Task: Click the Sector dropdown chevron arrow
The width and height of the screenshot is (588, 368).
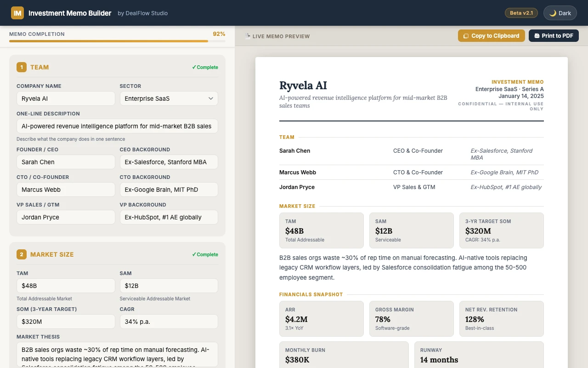Action: (x=211, y=98)
